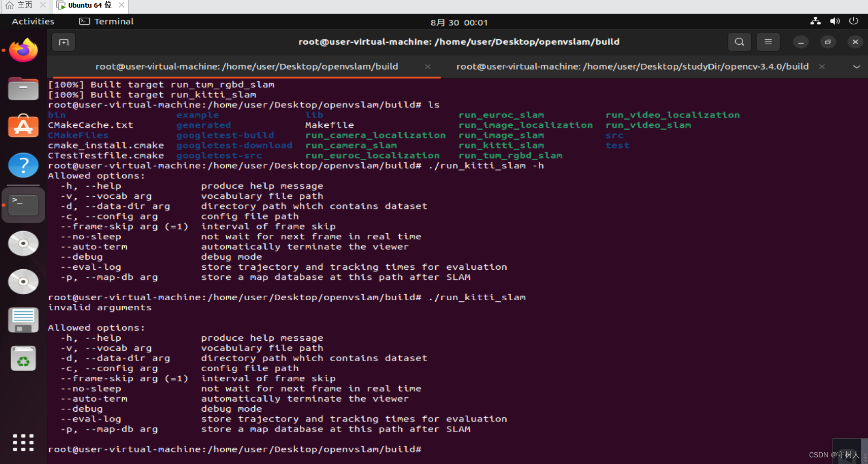Click the run_video_localization file name
Screen dimensions: 868x464
pos(672,115)
